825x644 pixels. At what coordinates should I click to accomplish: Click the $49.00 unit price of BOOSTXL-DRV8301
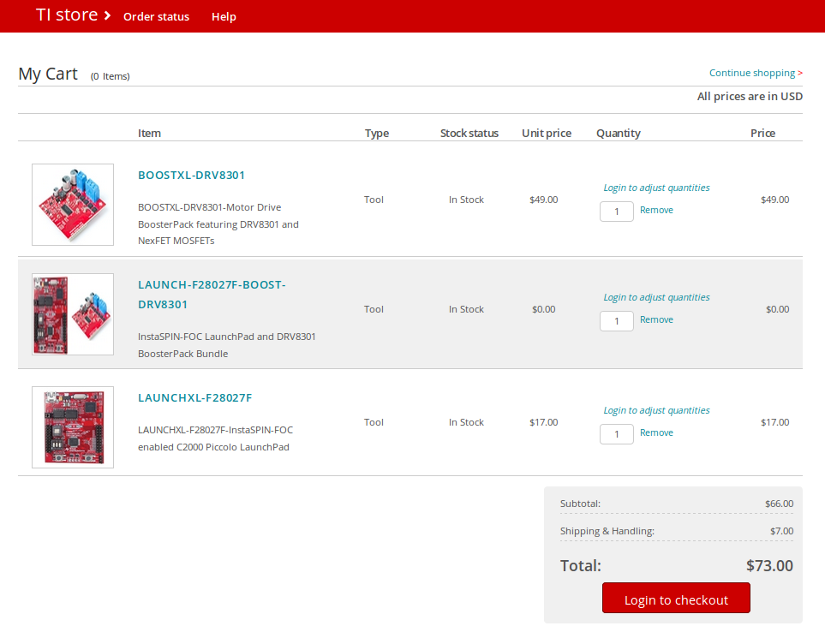543,200
